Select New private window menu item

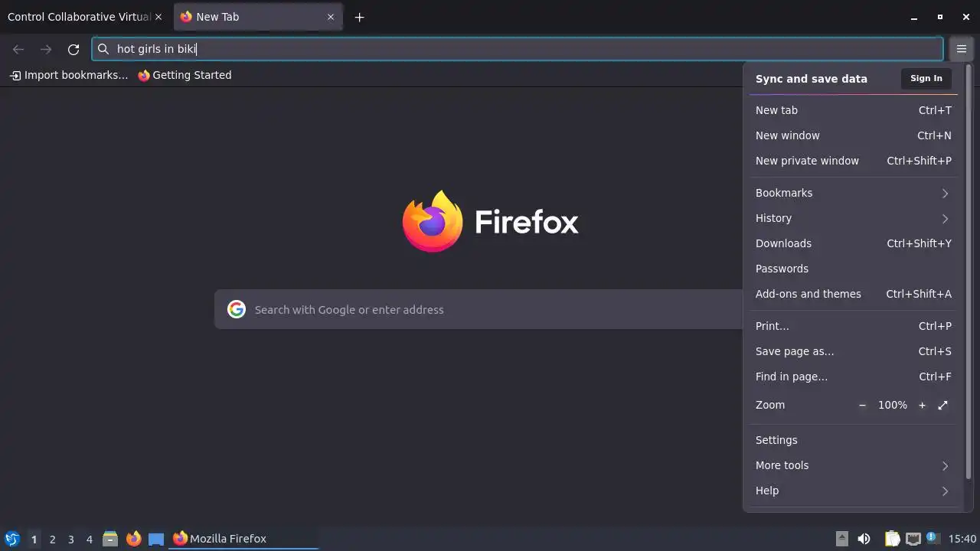[853, 161]
